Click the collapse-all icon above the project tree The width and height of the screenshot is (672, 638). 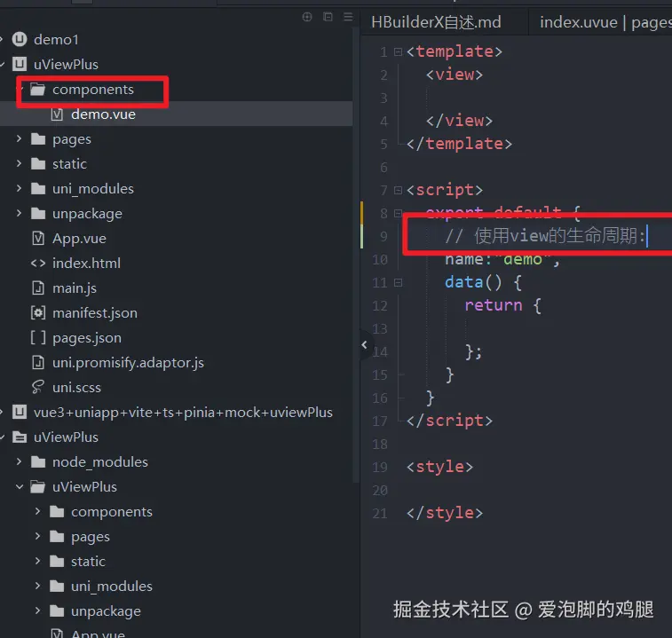coord(328,17)
